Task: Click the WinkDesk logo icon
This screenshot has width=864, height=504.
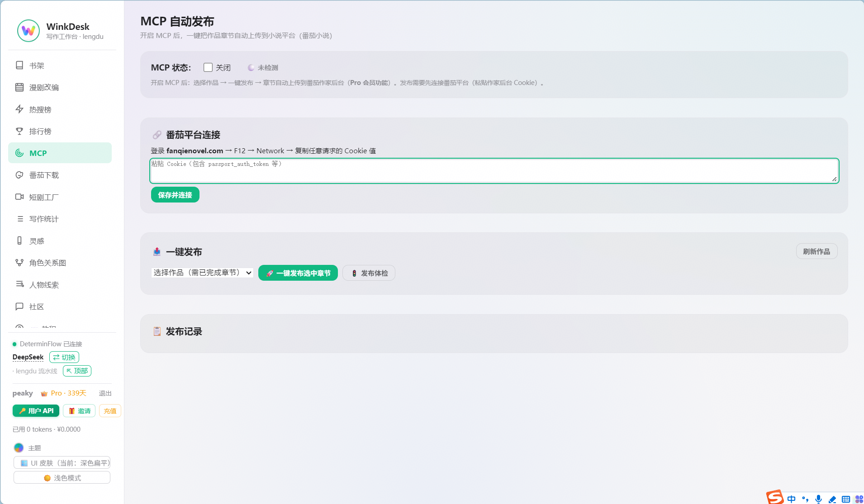Action: (28, 31)
